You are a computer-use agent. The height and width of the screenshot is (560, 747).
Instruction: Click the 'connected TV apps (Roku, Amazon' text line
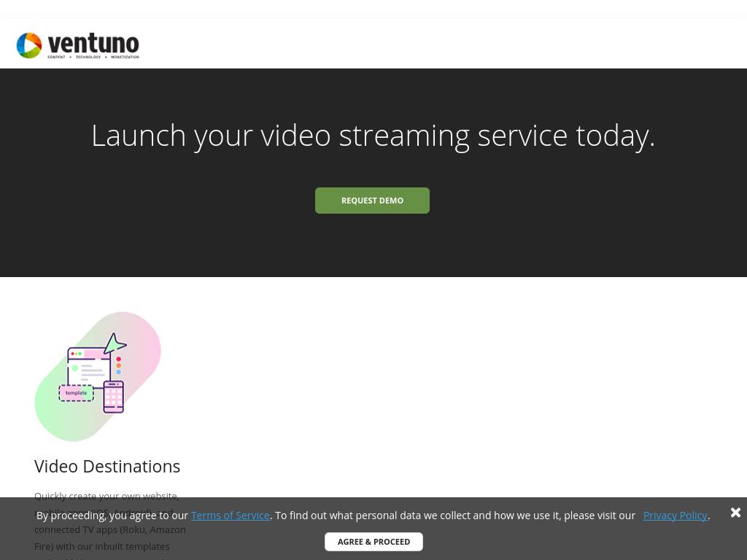tap(110, 529)
